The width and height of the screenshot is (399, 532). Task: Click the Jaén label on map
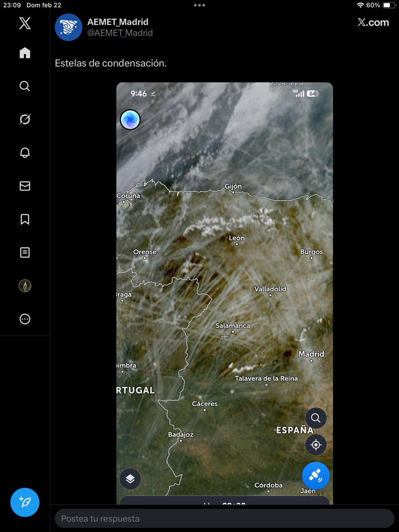click(308, 491)
